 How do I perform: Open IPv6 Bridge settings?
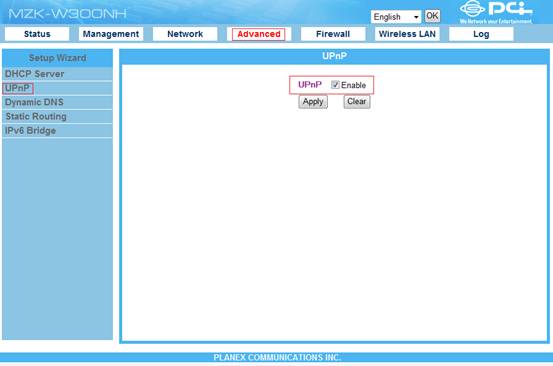[x=57, y=131]
